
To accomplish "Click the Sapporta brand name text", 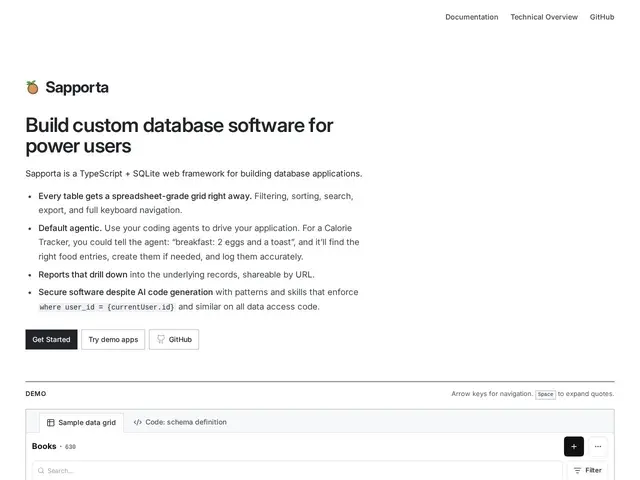I will click(77, 87).
